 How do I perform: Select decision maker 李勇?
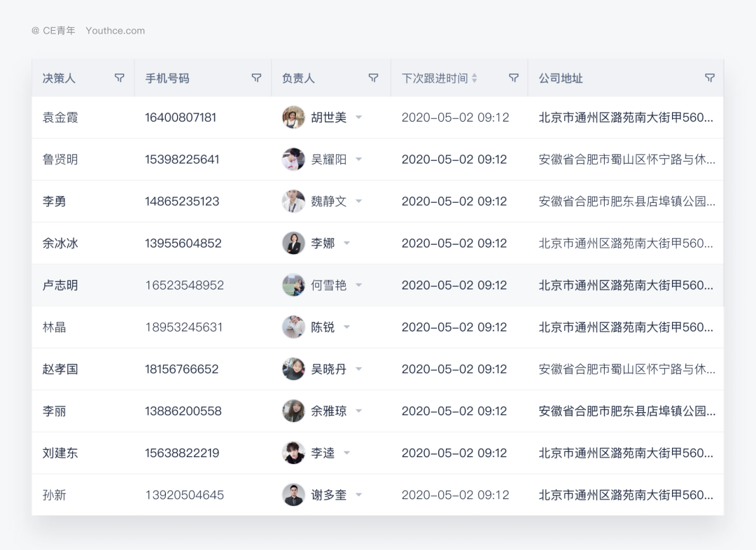click(54, 201)
